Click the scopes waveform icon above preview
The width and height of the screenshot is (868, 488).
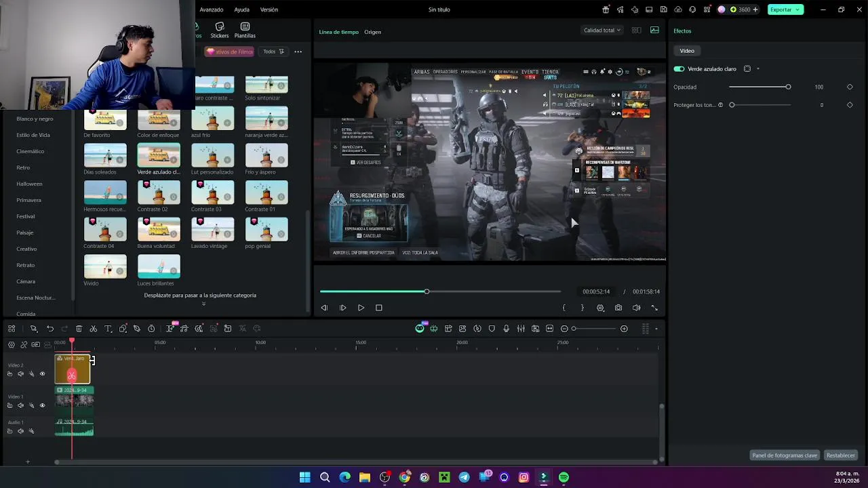tap(654, 30)
